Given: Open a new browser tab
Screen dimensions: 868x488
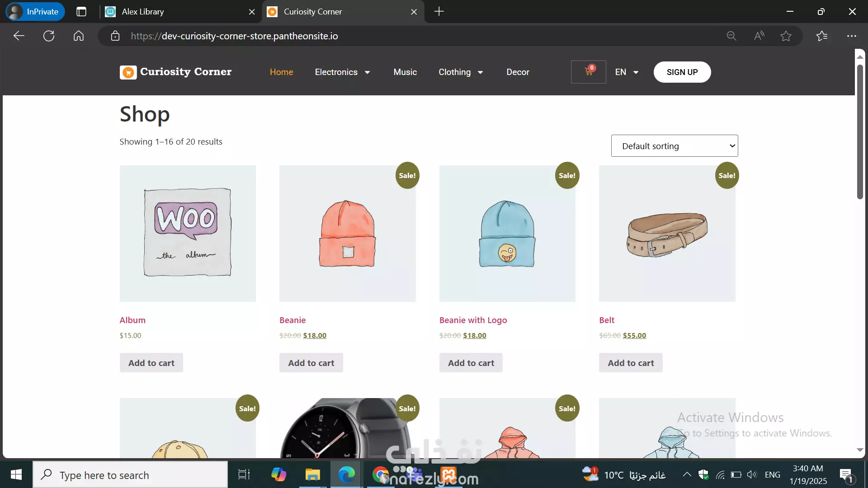Looking at the screenshot, I should tap(439, 12).
